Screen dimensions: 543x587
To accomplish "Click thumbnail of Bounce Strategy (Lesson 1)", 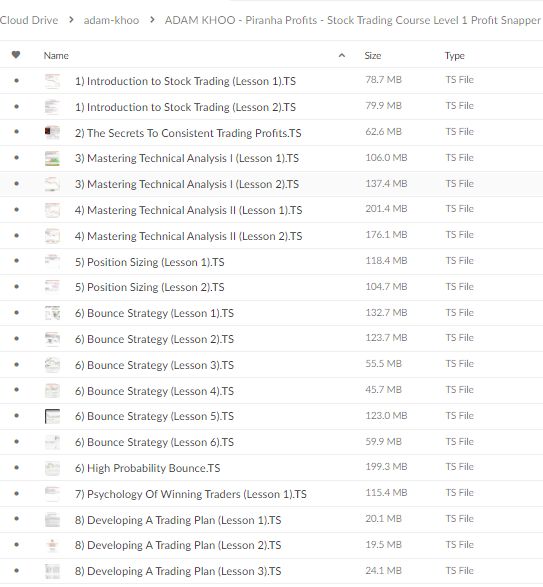I will tap(52, 313).
